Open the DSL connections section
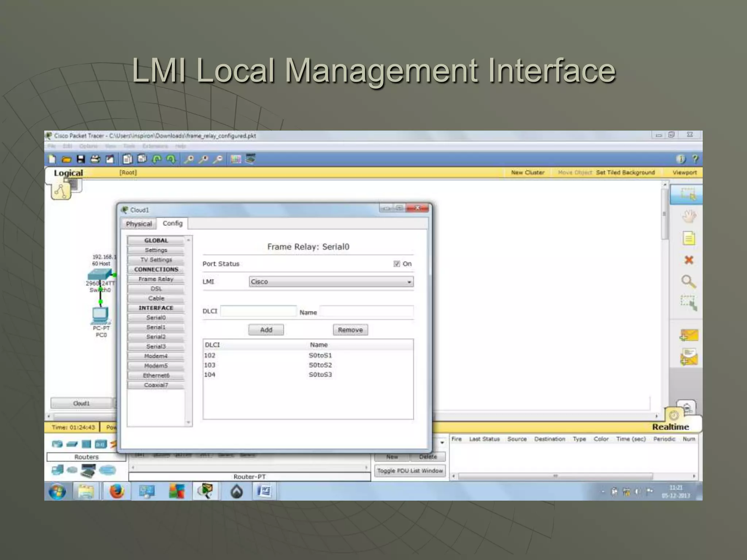The image size is (747, 560). [156, 288]
